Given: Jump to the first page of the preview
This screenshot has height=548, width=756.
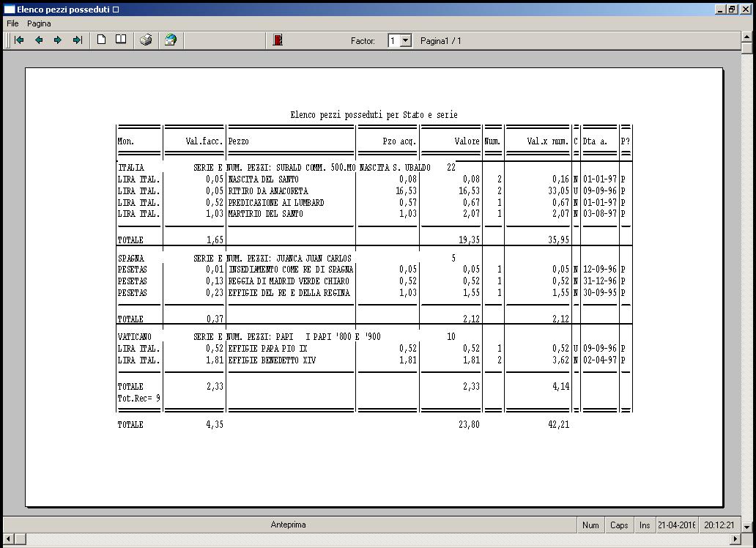Looking at the screenshot, I should pyautogui.click(x=19, y=40).
